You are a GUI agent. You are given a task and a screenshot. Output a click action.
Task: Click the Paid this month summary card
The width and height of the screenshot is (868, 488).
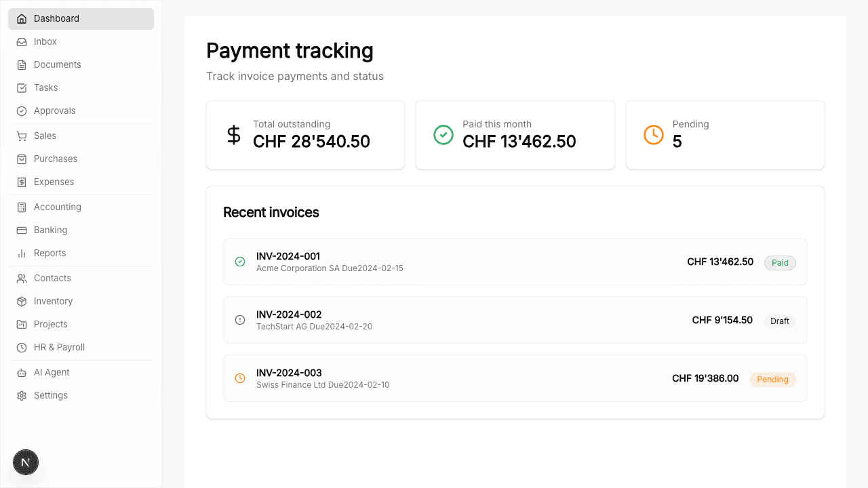[515, 135]
